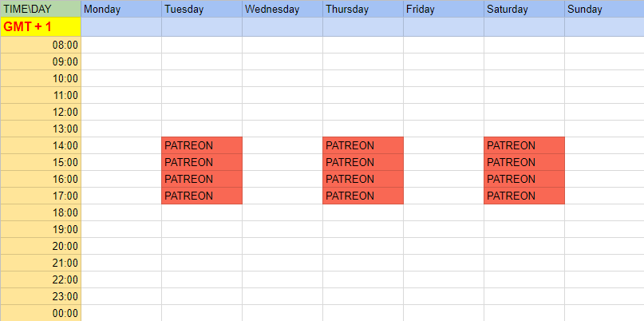The height and width of the screenshot is (321, 644).
Task: Select the 20:00 time cell
Action: [41, 246]
